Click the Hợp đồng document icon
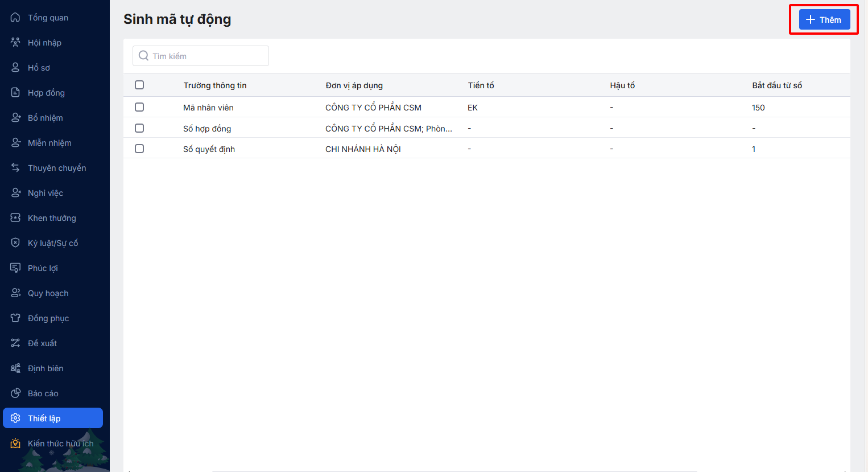The height and width of the screenshot is (472, 868). pos(15,93)
